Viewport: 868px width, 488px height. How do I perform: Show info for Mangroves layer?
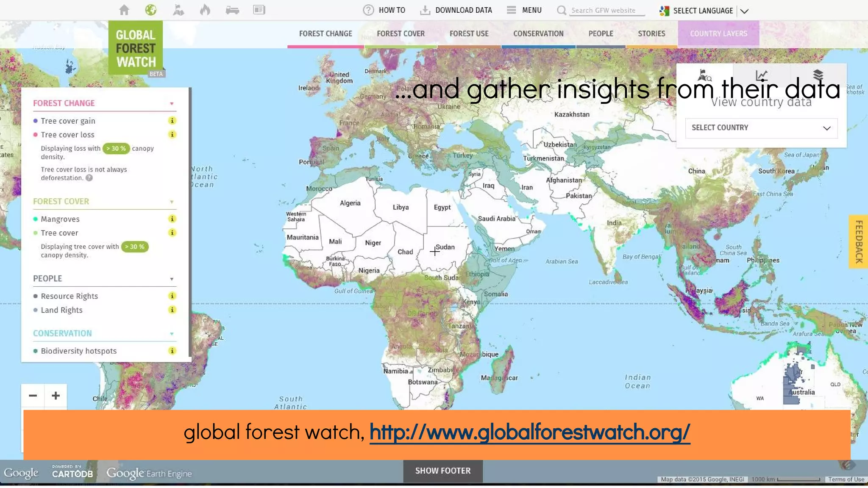[172, 219]
